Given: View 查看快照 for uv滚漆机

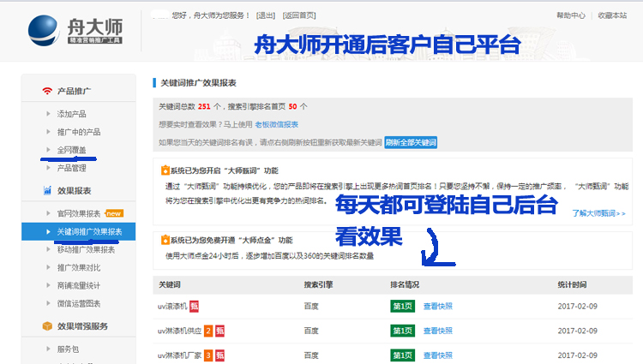Looking at the screenshot, I should (x=437, y=307).
